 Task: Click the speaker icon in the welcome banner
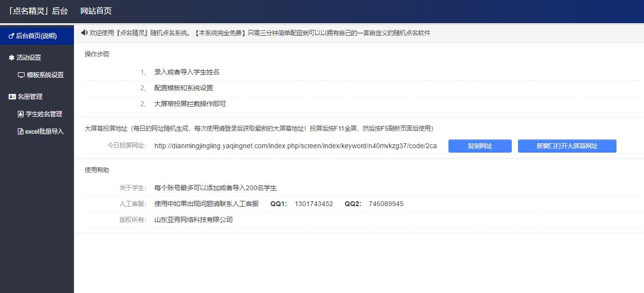tap(84, 33)
